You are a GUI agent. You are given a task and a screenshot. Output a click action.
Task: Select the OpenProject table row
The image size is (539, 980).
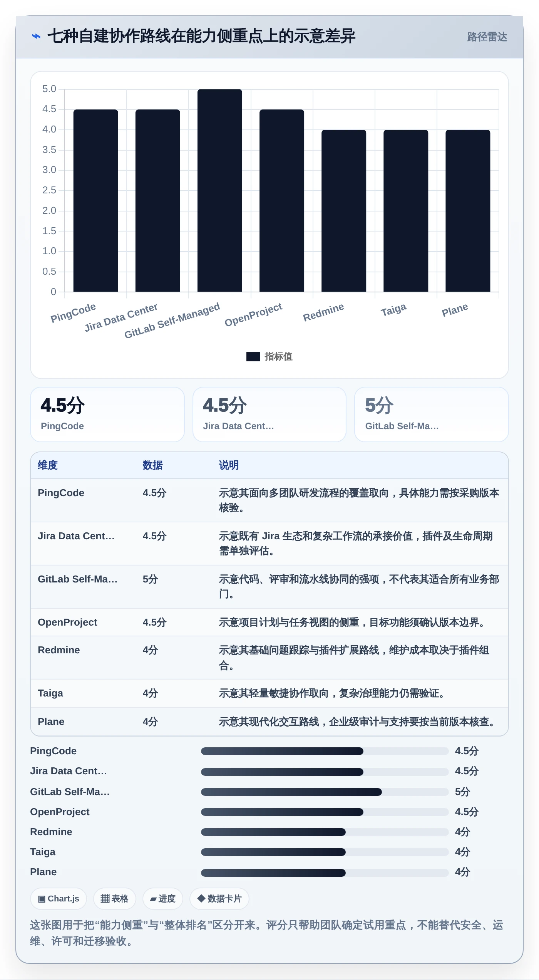pos(269,623)
